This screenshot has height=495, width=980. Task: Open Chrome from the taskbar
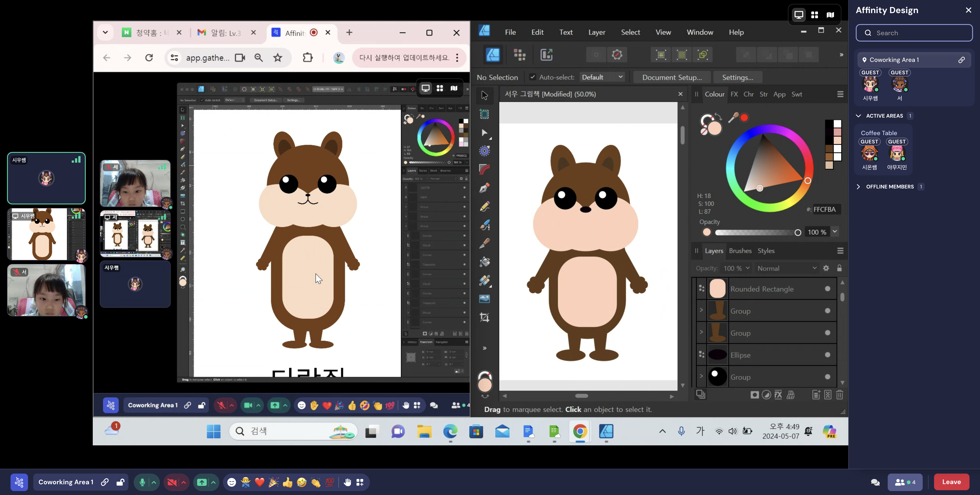click(x=580, y=432)
